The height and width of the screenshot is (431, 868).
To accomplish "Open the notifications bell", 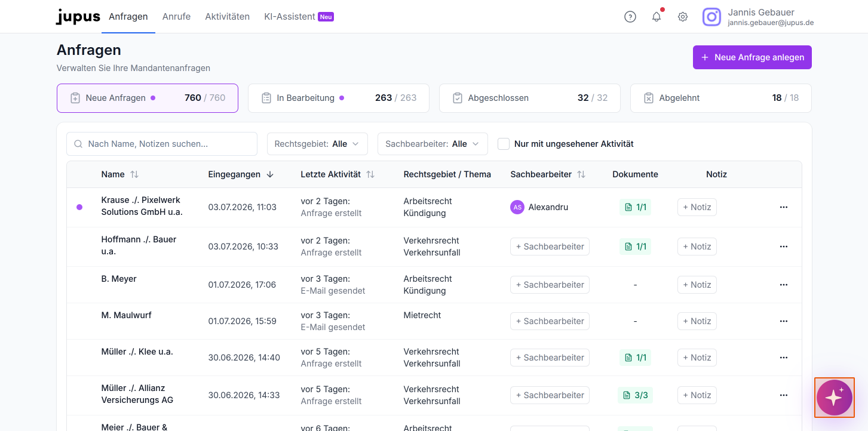I will [x=657, y=17].
